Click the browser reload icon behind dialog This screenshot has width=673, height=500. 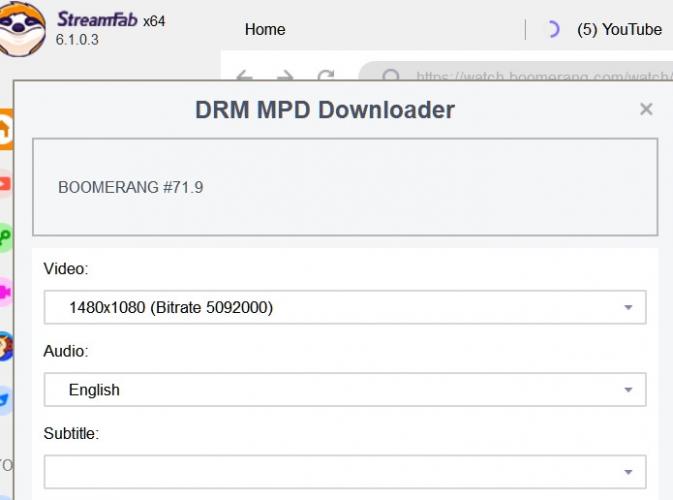click(326, 75)
